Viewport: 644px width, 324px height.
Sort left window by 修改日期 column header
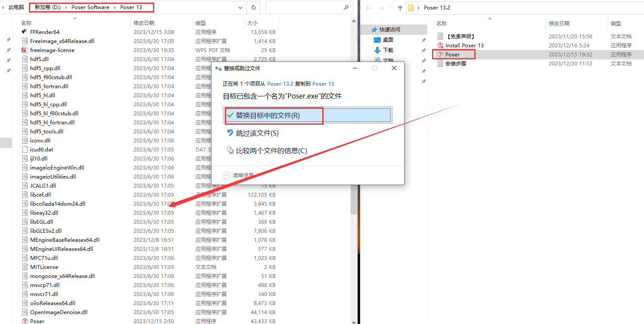(x=144, y=23)
